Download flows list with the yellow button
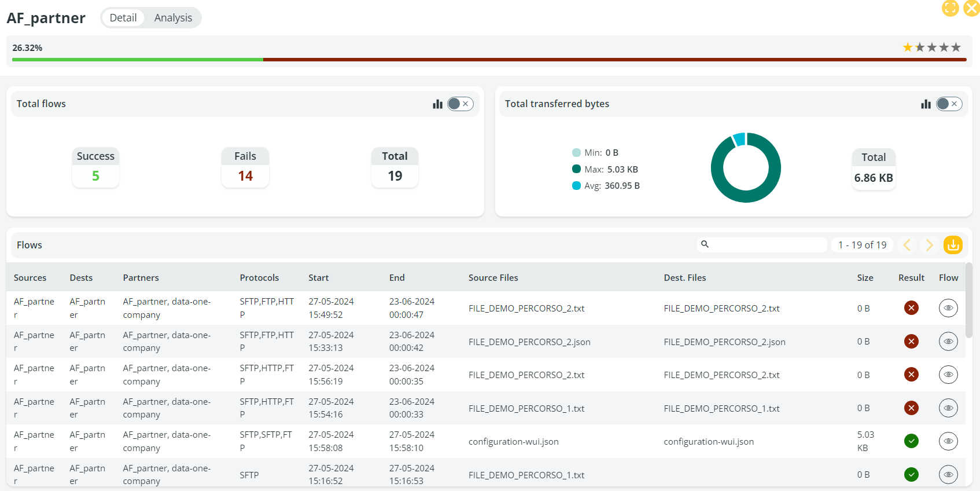 tap(952, 245)
